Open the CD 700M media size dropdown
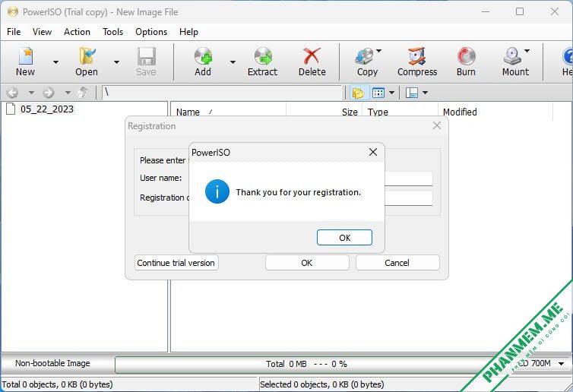This screenshot has width=573, height=392. pos(561,363)
